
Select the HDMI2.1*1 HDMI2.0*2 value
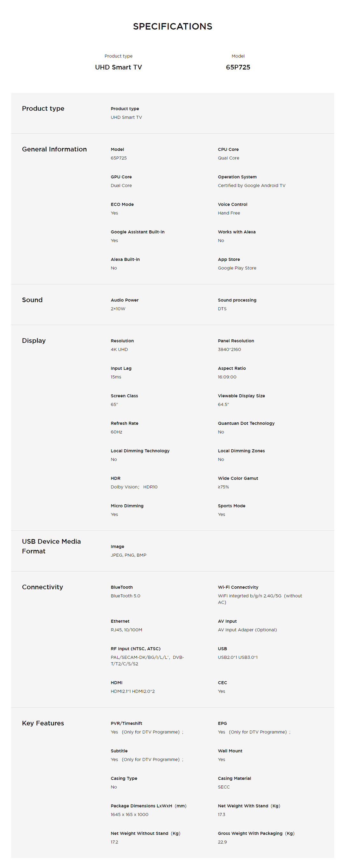(x=133, y=691)
